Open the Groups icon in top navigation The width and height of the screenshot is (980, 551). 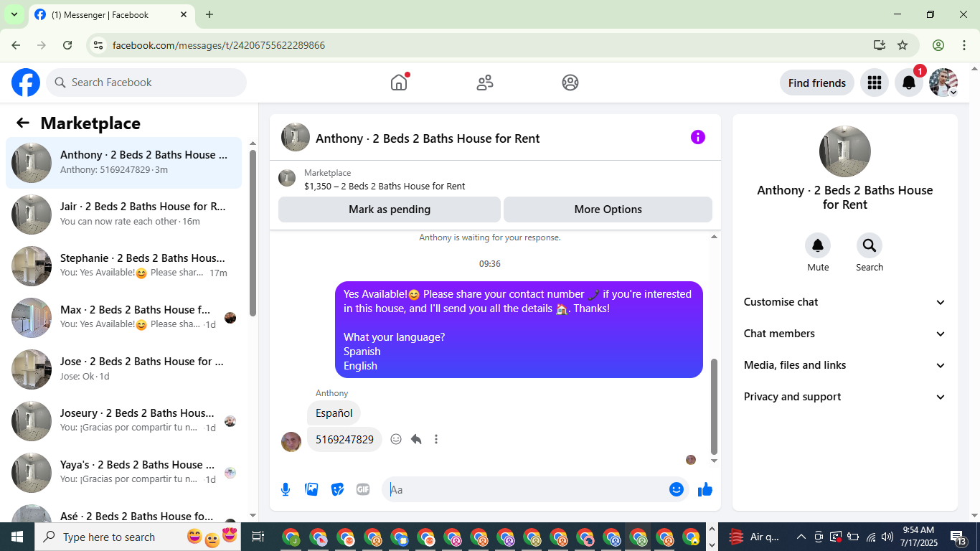point(570,83)
